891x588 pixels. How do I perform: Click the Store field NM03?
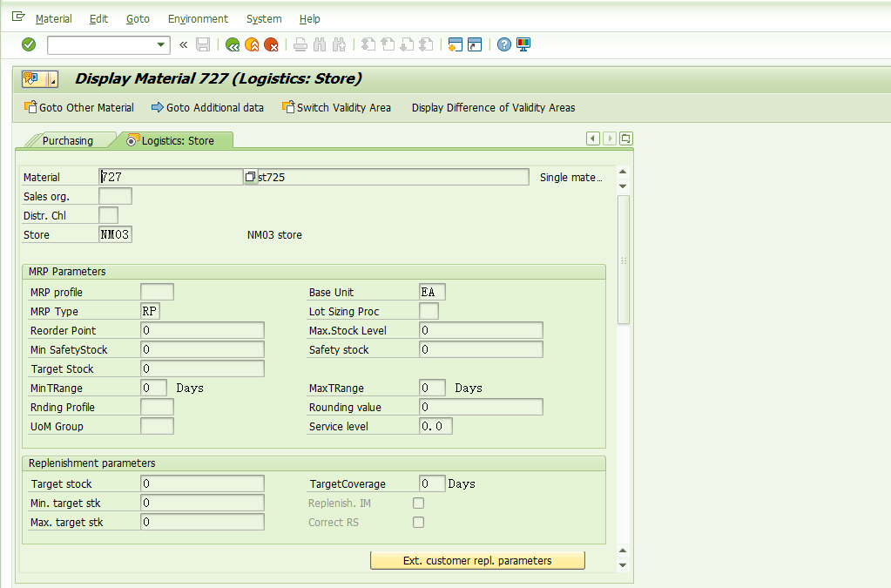[x=115, y=234]
